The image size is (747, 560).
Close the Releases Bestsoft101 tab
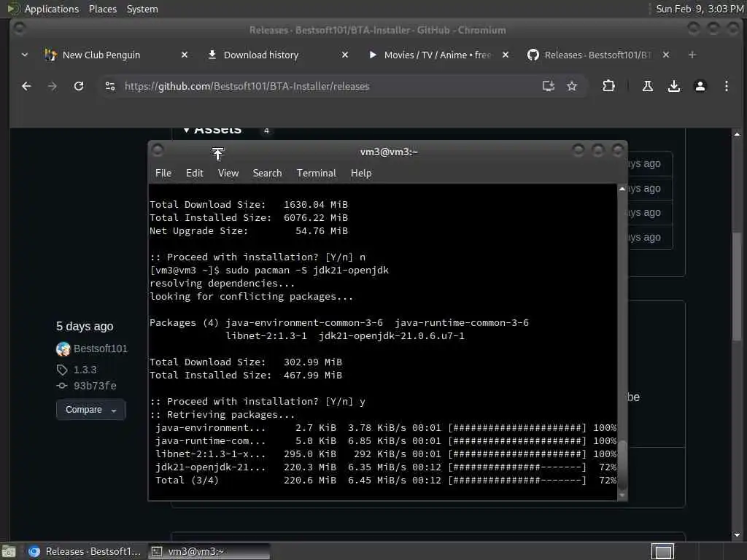pyautogui.click(x=666, y=55)
